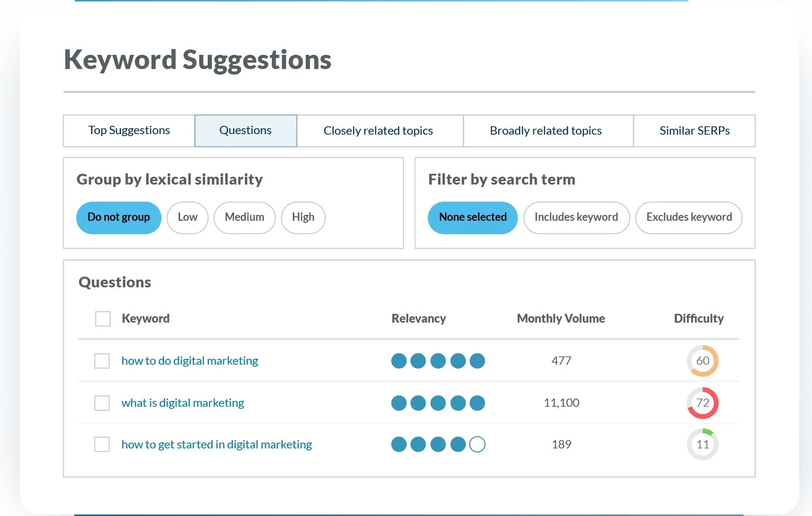Open 'how to get started in digital marketing' link
Screen dimensions: 812x516
216,445
